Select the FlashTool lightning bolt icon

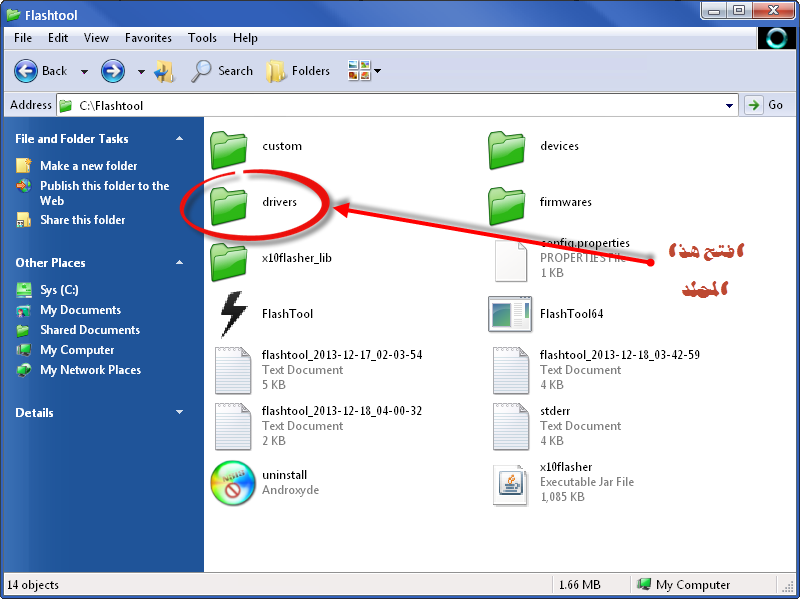point(233,314)
